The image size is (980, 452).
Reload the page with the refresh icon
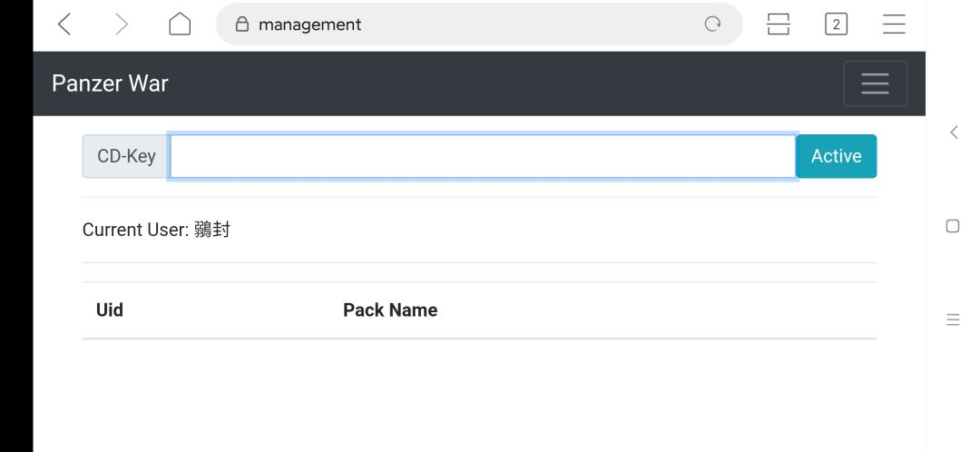(x=713, y=25)
